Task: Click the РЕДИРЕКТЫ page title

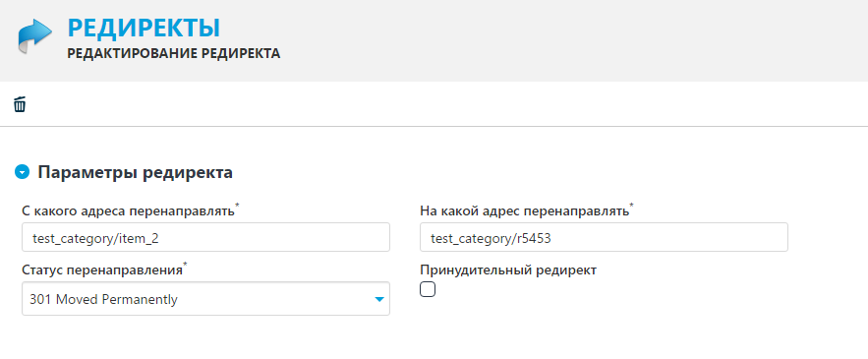Action: pyautogui.click(x=144, y=28)
